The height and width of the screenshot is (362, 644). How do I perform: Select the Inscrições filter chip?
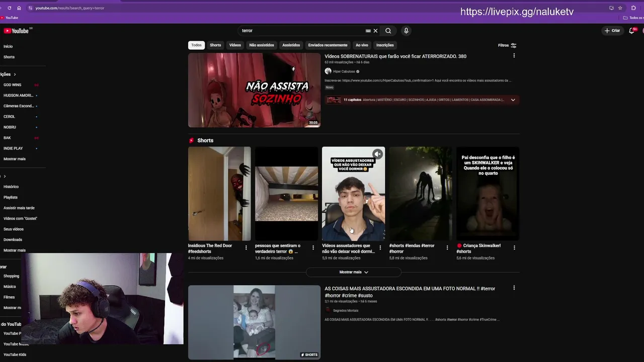pyautogui.click(x=385, y=45)
